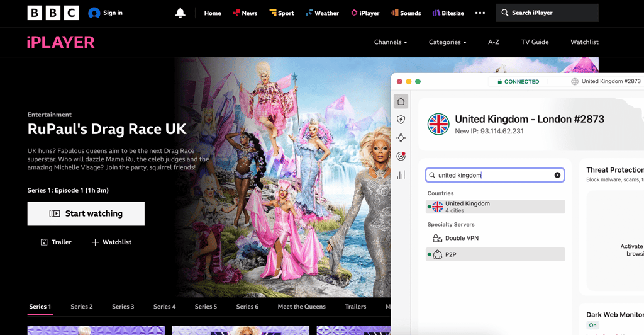Click magnifier icon in VPN search field
The height and width of the screenshot is (335, 644).
tap(432, 175)
